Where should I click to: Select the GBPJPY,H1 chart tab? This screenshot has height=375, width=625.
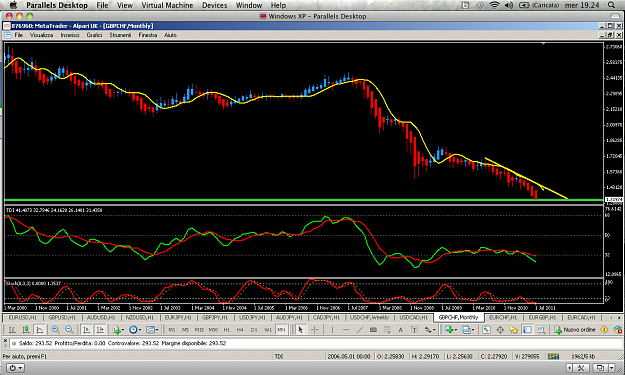(x=214, y=318)
